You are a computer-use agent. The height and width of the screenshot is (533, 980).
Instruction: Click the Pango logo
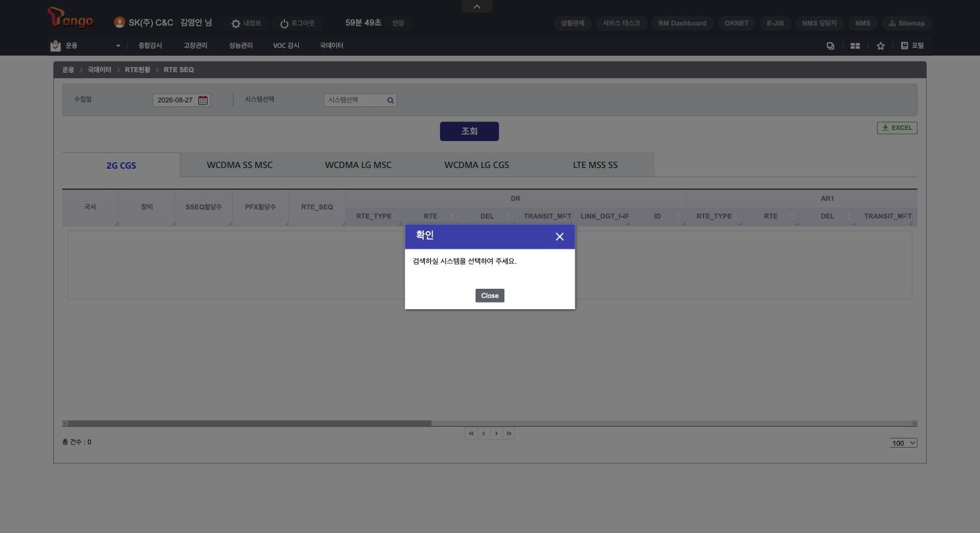71,18
